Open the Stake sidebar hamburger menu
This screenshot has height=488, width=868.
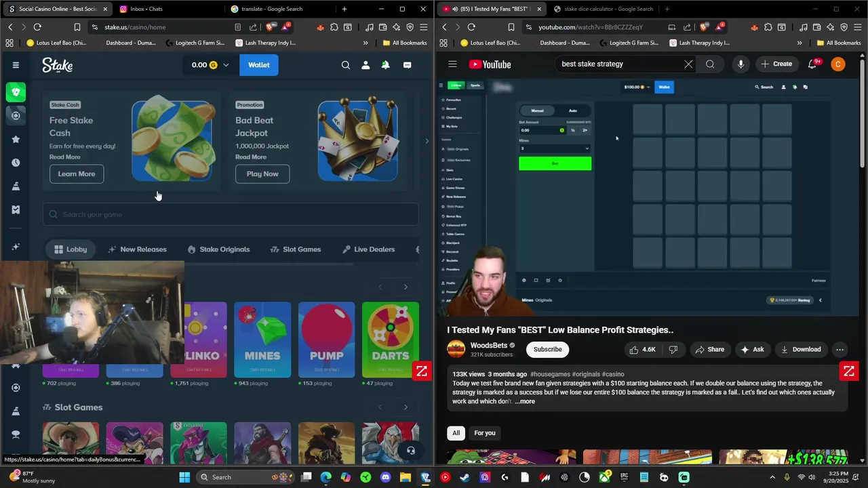(16, 65)
